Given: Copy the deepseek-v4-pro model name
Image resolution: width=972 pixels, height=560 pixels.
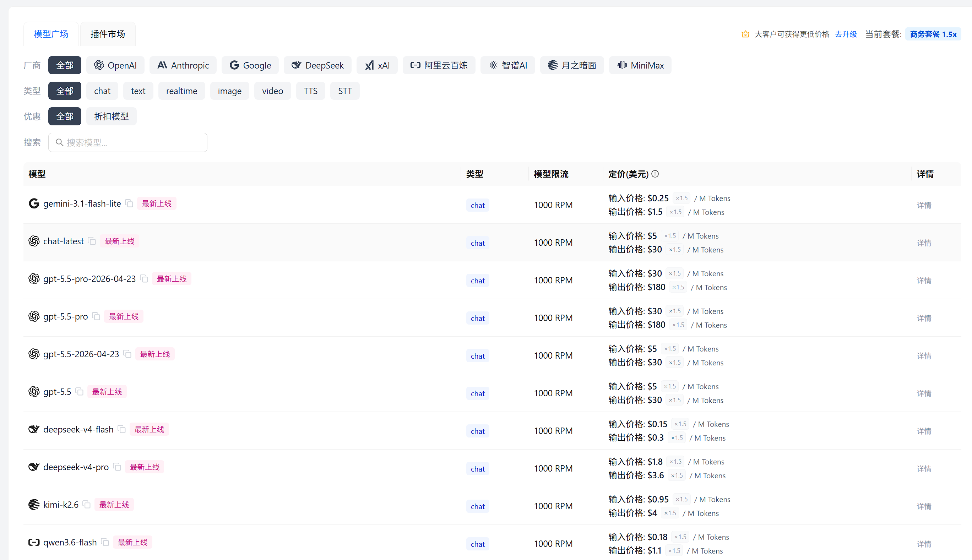Looking at the screenshot, I should coord(117,467).
